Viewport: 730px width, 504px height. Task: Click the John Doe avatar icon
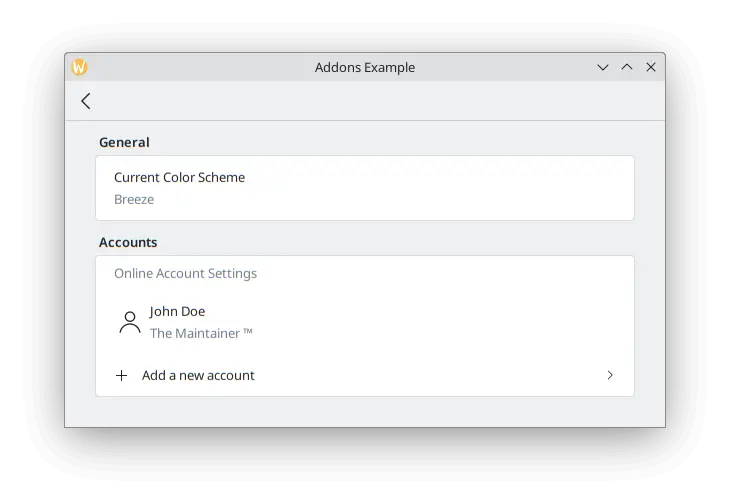click(129, 322)
